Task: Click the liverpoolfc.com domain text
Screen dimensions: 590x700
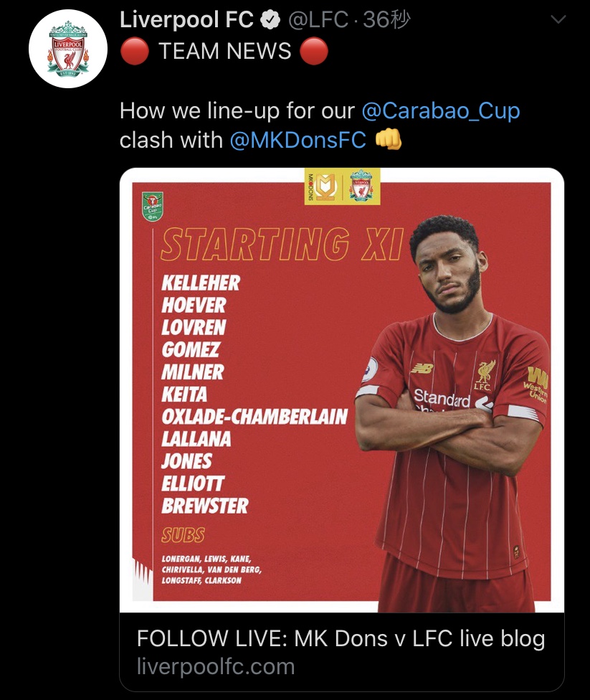Action: [216, 666]
